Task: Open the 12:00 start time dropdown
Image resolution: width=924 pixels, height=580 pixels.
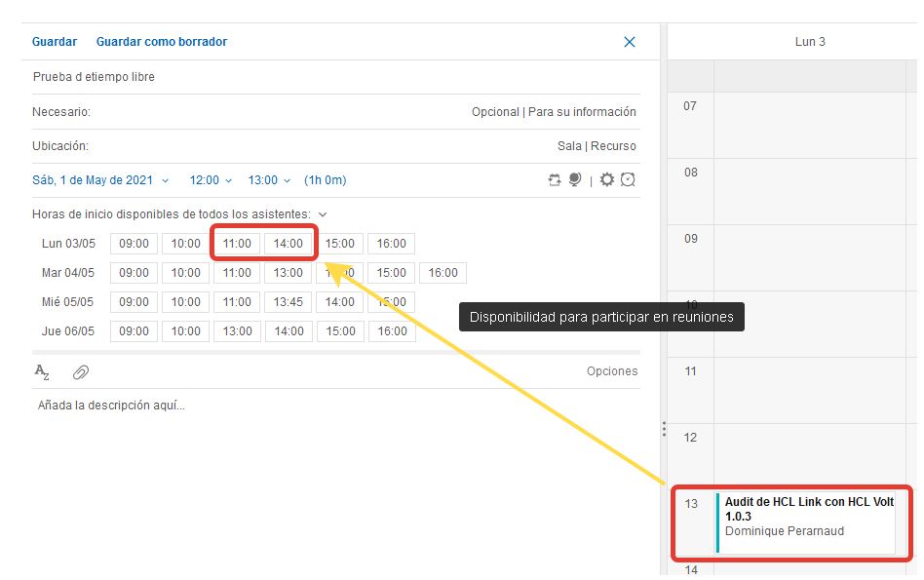Action: click(211, 180)
